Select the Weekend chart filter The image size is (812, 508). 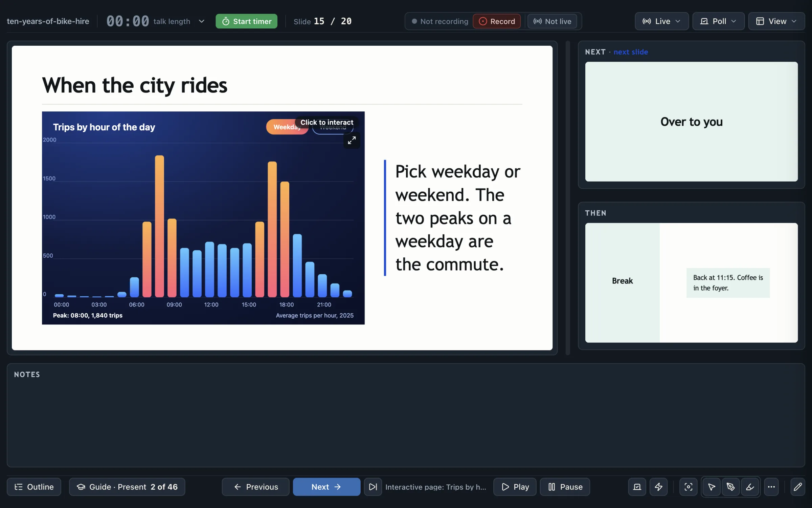pos(333,128)
